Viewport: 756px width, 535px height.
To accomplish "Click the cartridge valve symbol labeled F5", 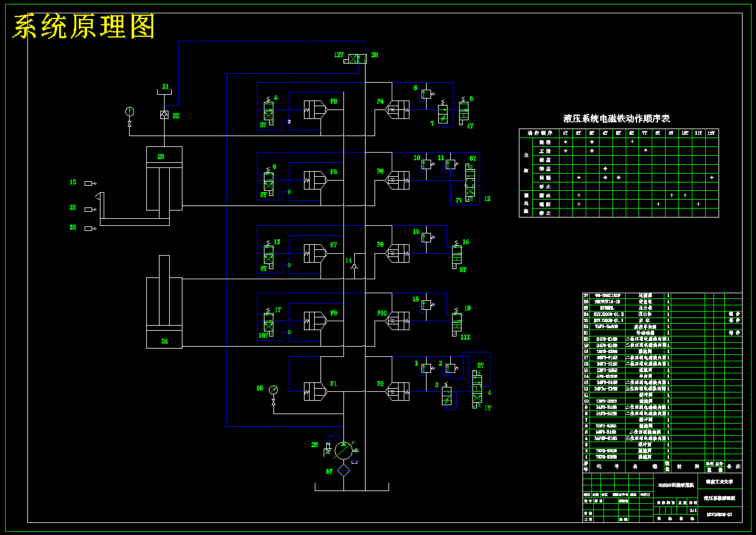I will pos(316,181).
